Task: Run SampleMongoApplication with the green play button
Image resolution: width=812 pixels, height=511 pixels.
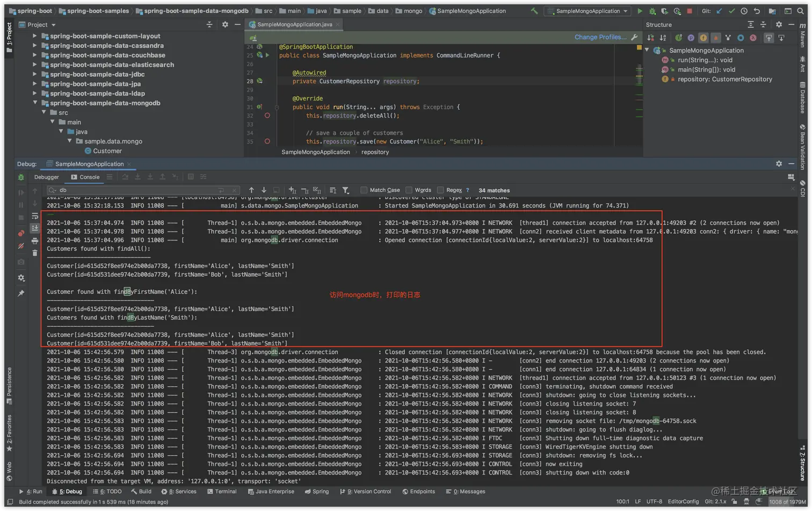Action: tap(640, 11)
